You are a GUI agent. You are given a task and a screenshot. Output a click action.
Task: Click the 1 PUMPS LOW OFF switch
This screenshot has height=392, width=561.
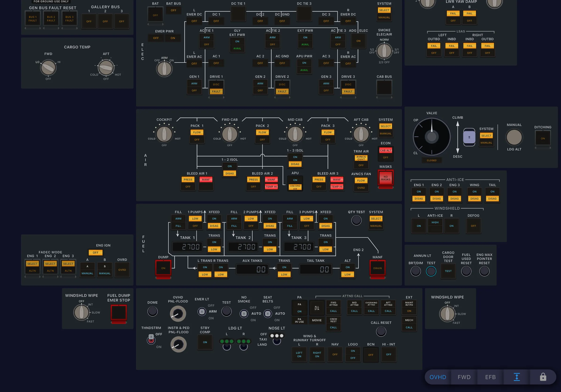tap(195, 222)
